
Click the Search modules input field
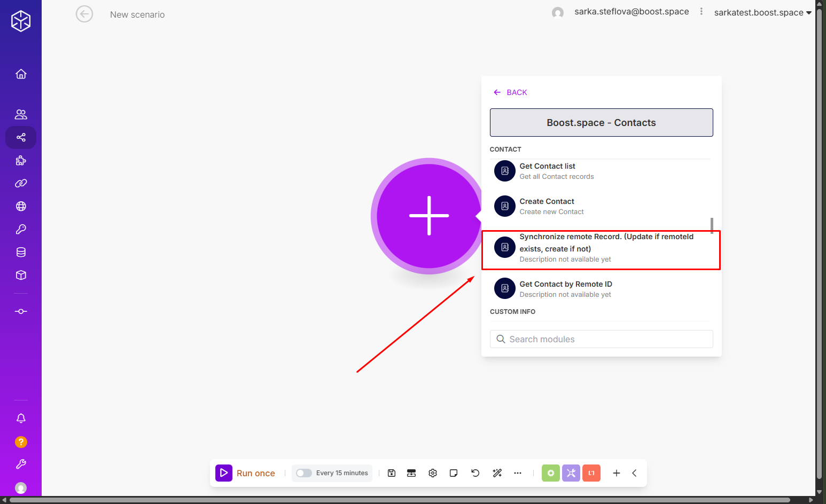click(601, 340)
